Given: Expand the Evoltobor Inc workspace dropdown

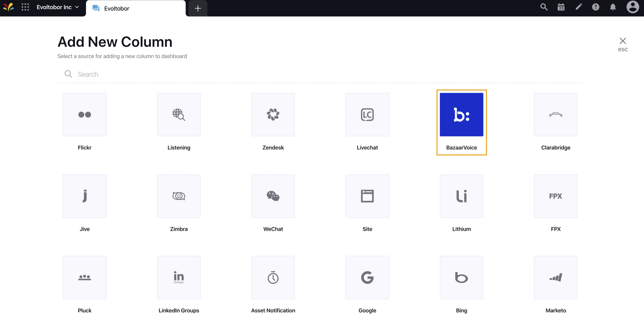Looking at the screenshot, I should point(58,7).
